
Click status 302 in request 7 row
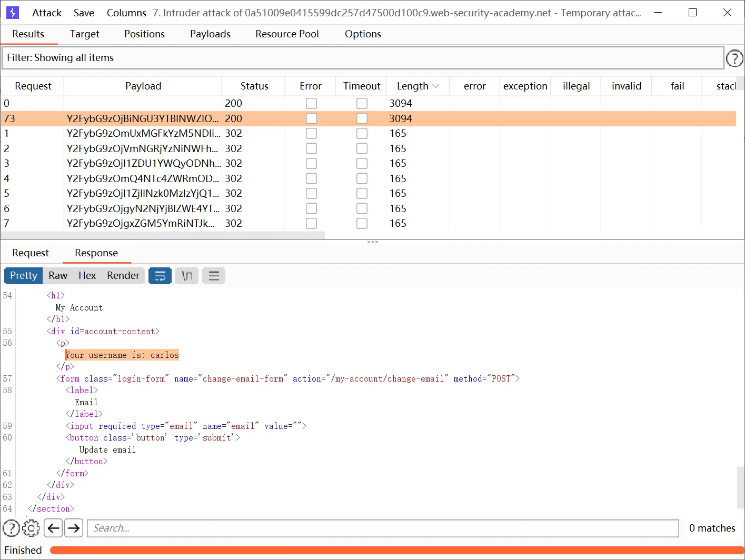click(233, 224)
